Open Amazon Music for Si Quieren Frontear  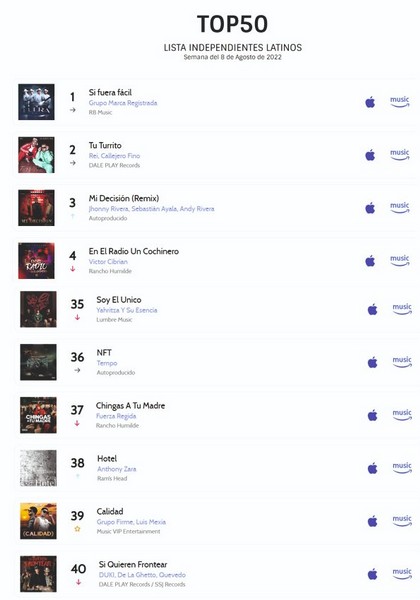[x=402, y=574]
